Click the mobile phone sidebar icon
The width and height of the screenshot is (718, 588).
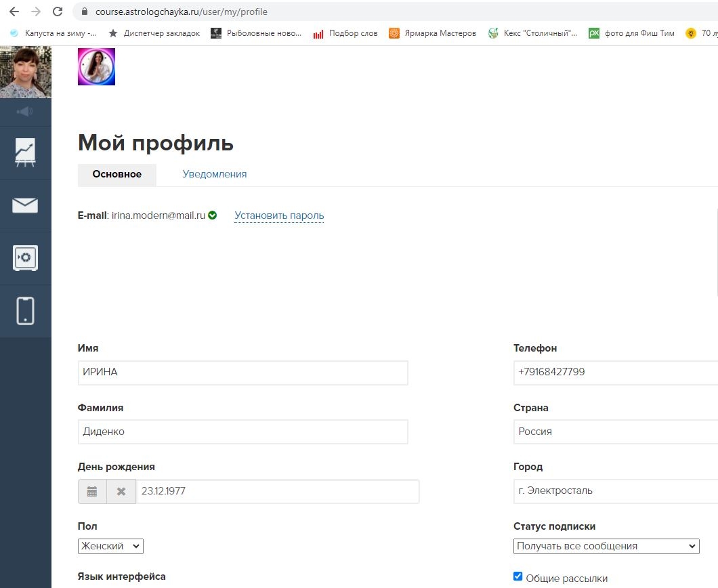(25, 311)
